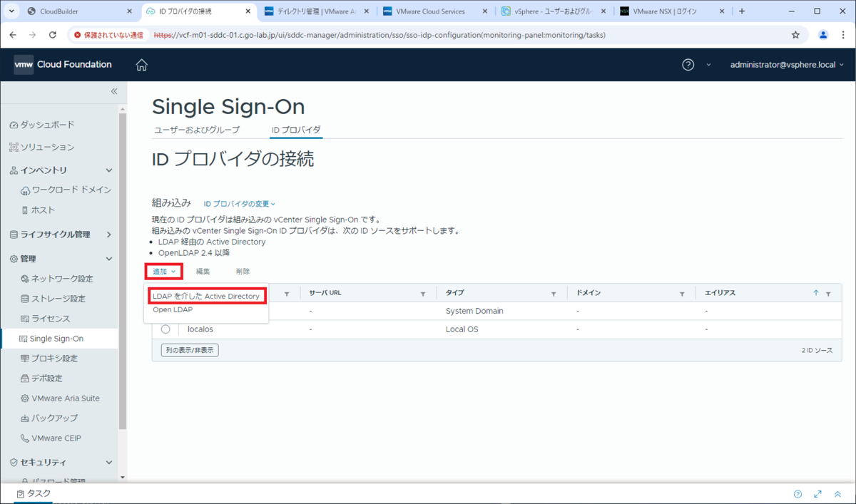
Task: Open ソリューション in the sidebar
Action: click(42, 147)
